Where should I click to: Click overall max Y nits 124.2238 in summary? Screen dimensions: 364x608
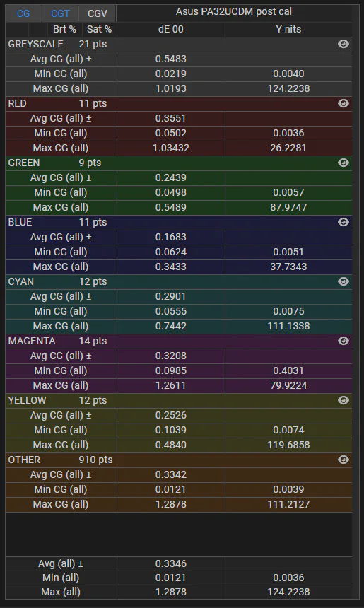tap(288, 592)
